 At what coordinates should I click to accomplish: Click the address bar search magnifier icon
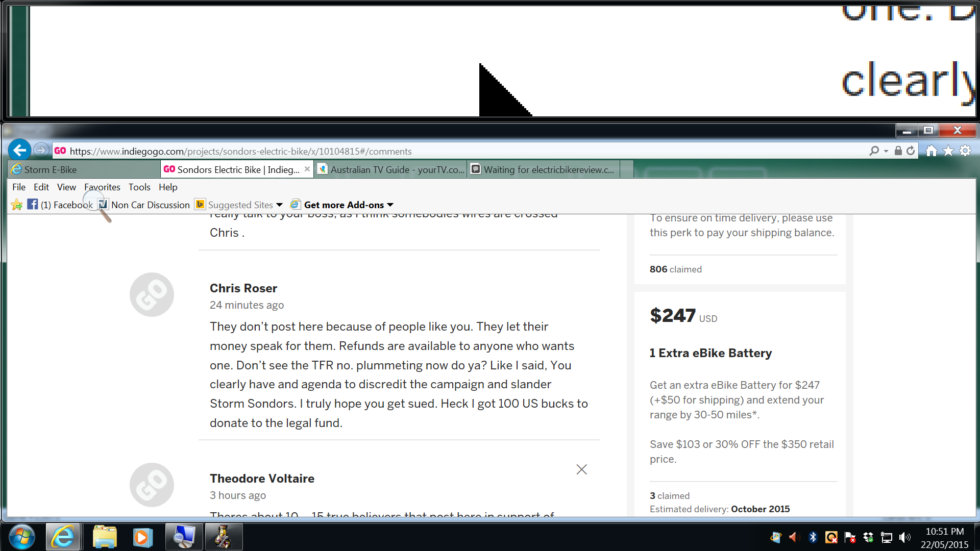click(874, 151)
